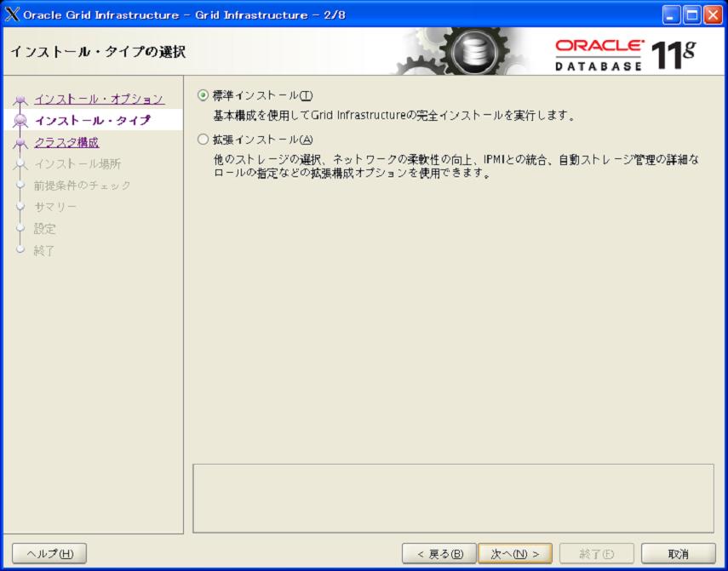Minimize the Oracle Grid Infrastructure window

(x=671, y=15)
